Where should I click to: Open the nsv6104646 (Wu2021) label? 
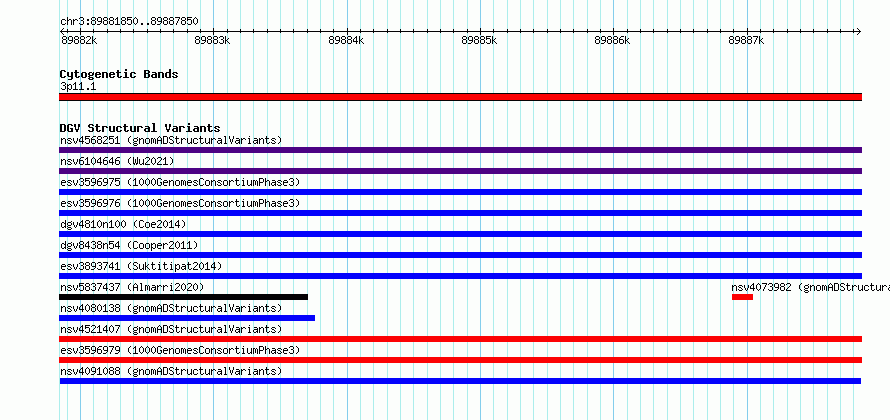pyautogui.click(x=117, y=161)
